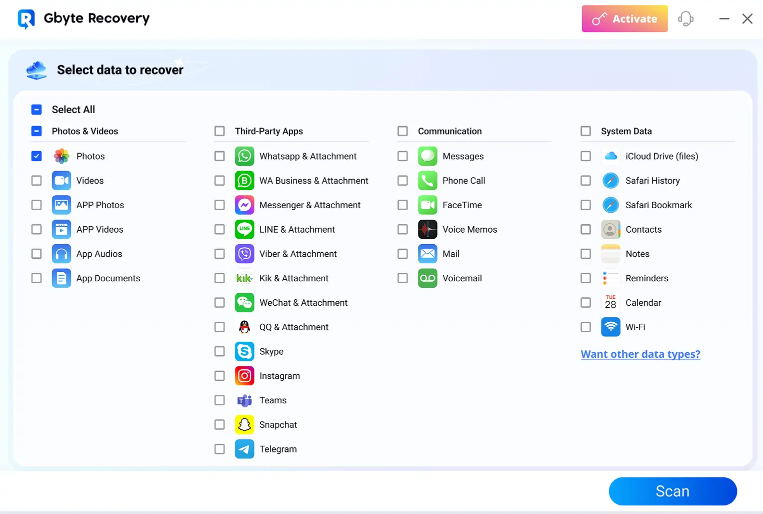The image size is (763, 514).
Task: Click the Skype label in the app list
Action: tap(271, 352)
